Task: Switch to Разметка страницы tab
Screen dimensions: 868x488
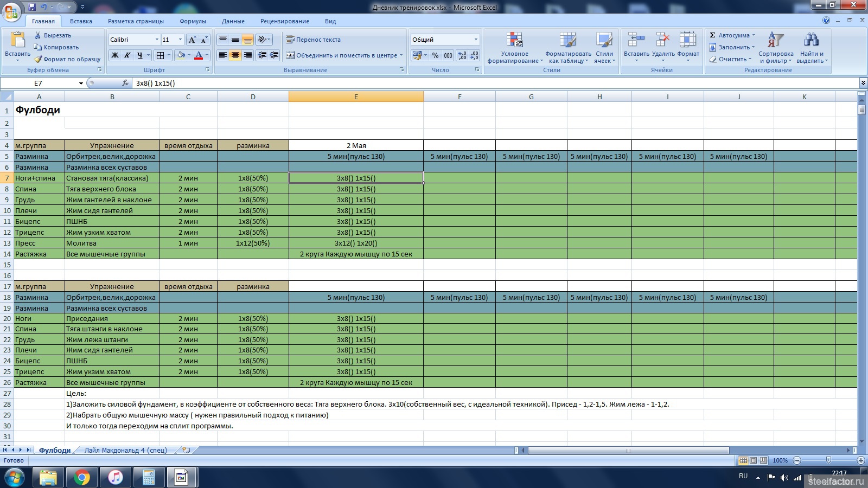Action: (x=136, y=21)
